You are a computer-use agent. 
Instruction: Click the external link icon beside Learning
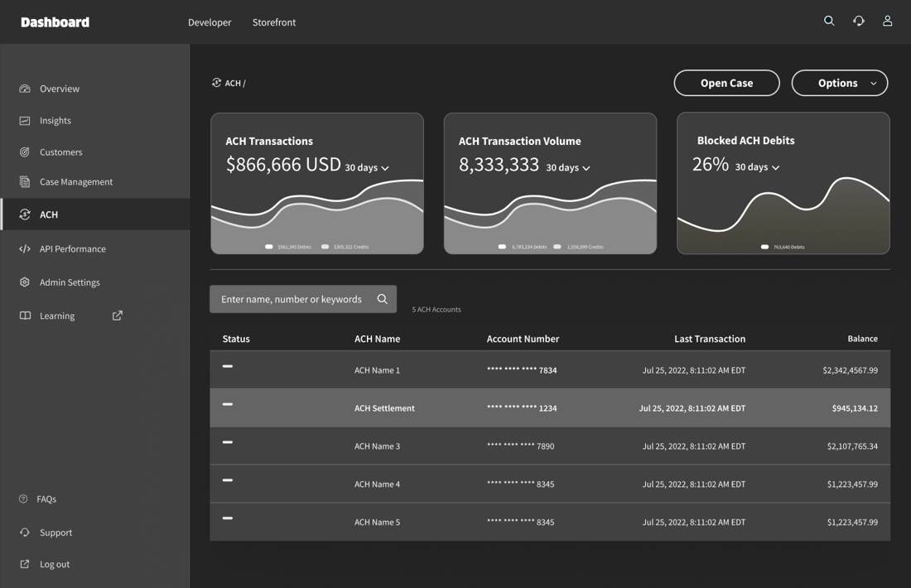tap(118, 316)
